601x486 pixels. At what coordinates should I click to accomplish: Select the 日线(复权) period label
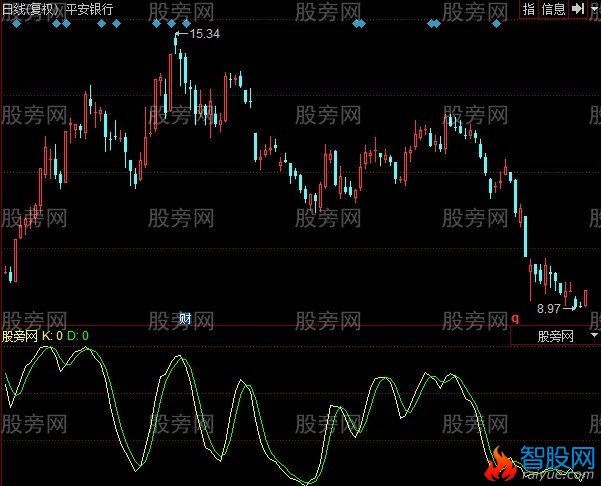pos(31,9)
